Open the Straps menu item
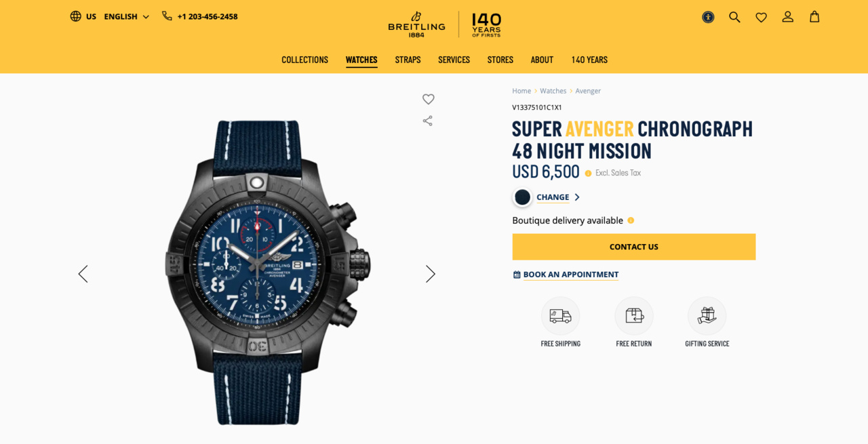 (x=408, y=60)
